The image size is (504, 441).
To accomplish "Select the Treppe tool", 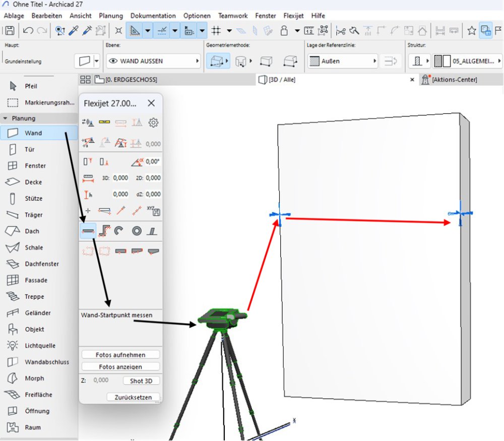I will [39, 297].
